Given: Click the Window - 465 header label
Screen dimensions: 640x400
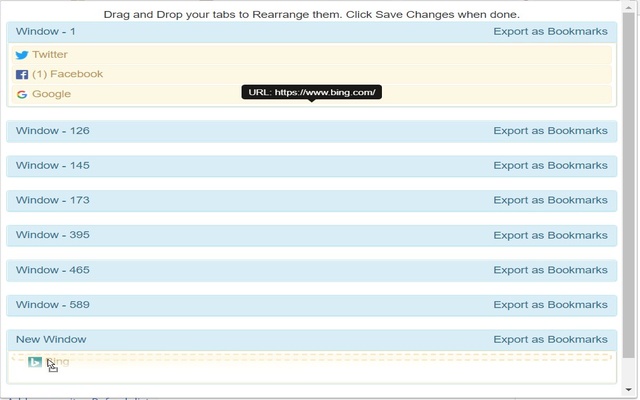Looking at the screenshot, I should pyautogui.click(x=53, y=270).
